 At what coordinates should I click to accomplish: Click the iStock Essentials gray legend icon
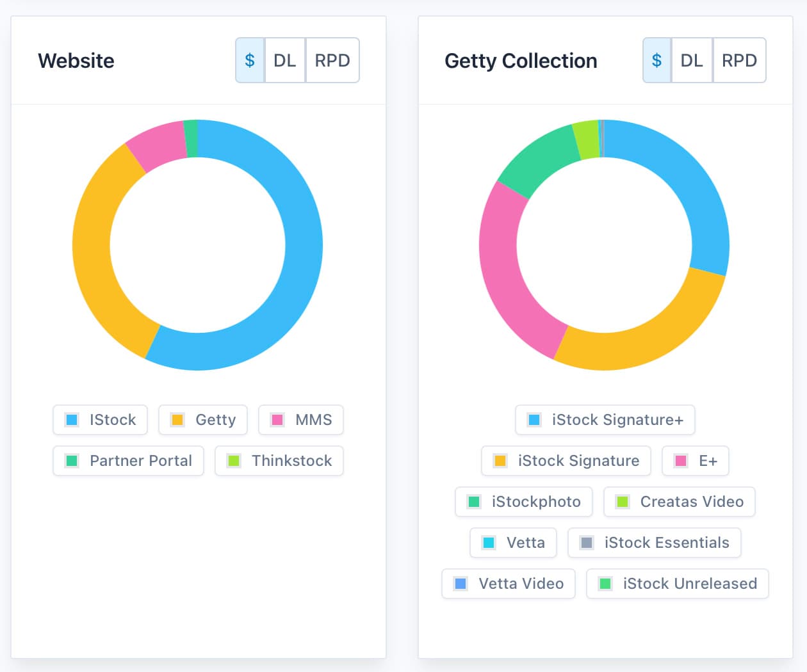pos(587,543)
